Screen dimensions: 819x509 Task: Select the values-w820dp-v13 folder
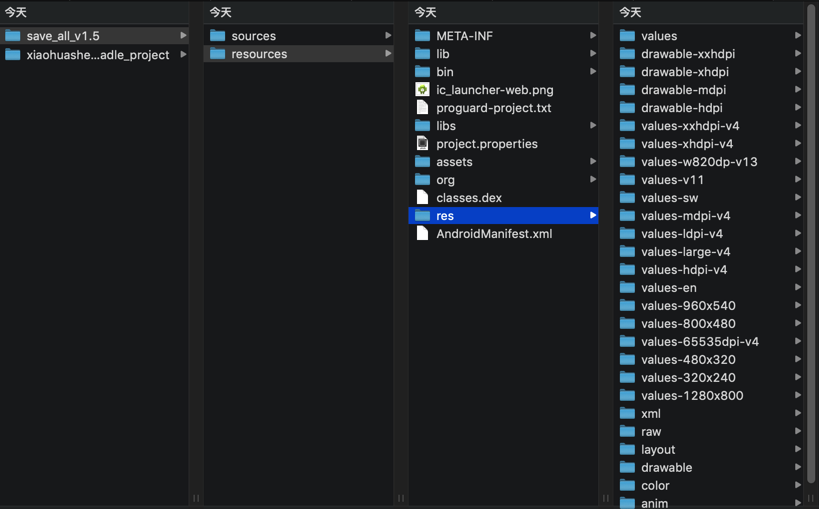[x=710, y=162]
